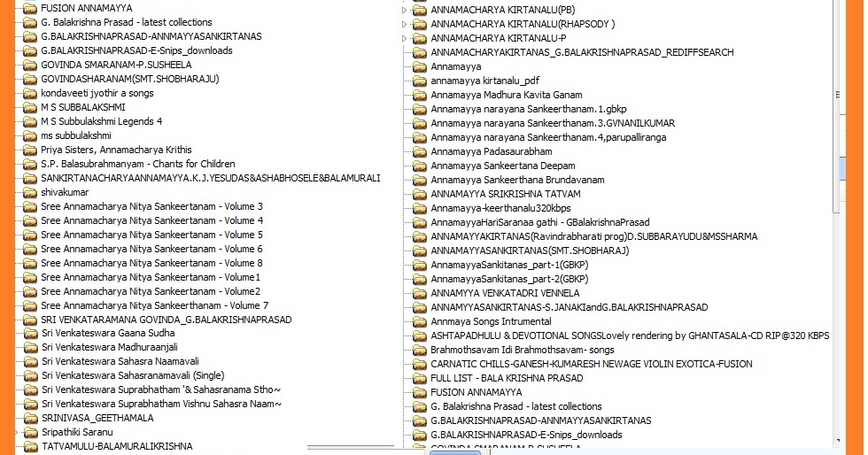Viewport: 868px width, 455px height.
Task: Select Sri Venkateswara Madhuraanjali folder
Action: tap(110, 348)
